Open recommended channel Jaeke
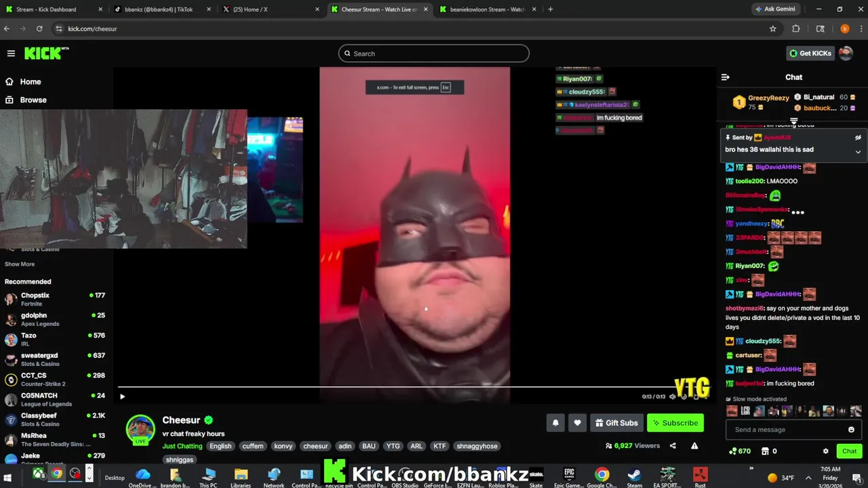This screenshot has width=868, height=488. pos(54,459)
